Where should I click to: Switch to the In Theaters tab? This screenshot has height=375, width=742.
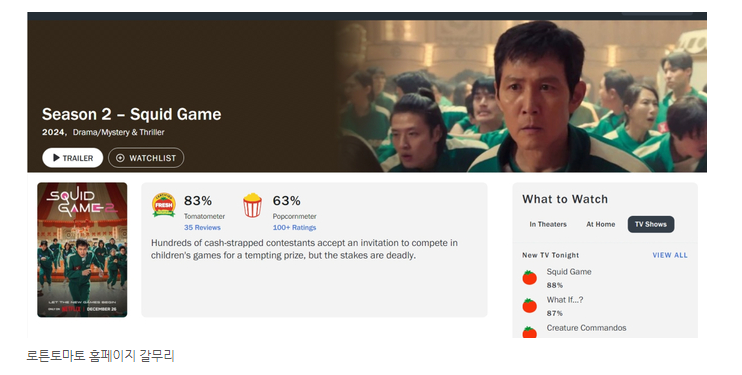point(548,224)
